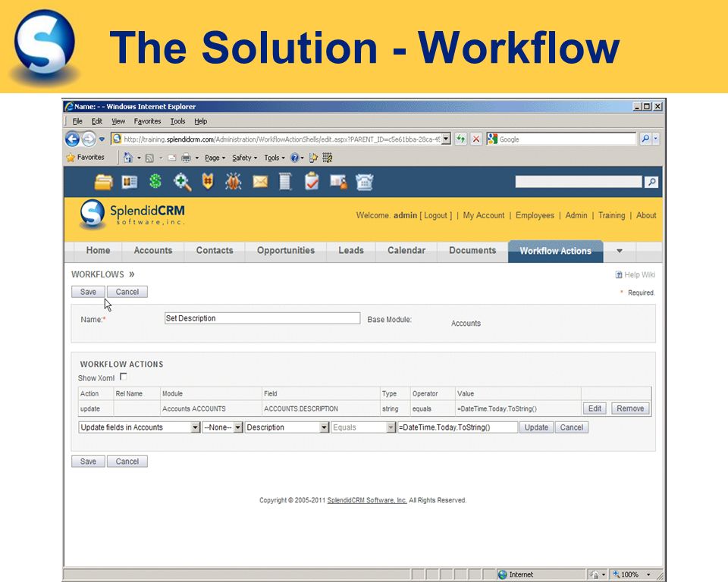Open the Admin link
The height and width of the screenshot is (582, 728).
(576, 215)
